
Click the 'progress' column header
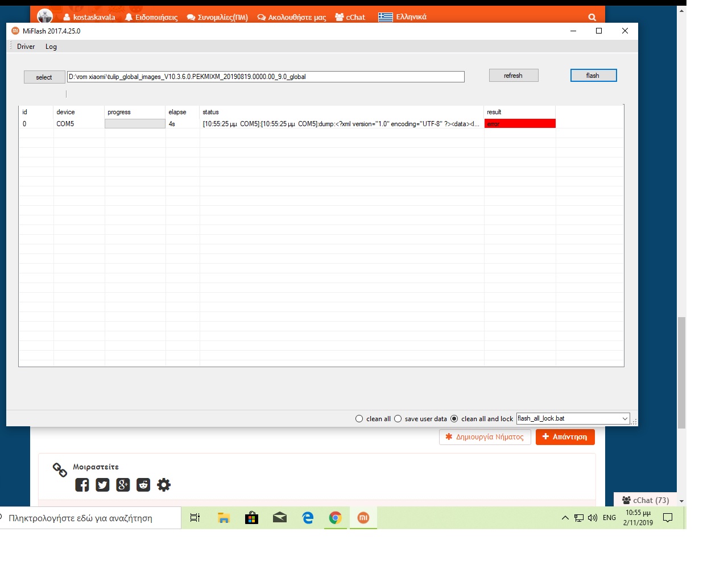[135, 112]
